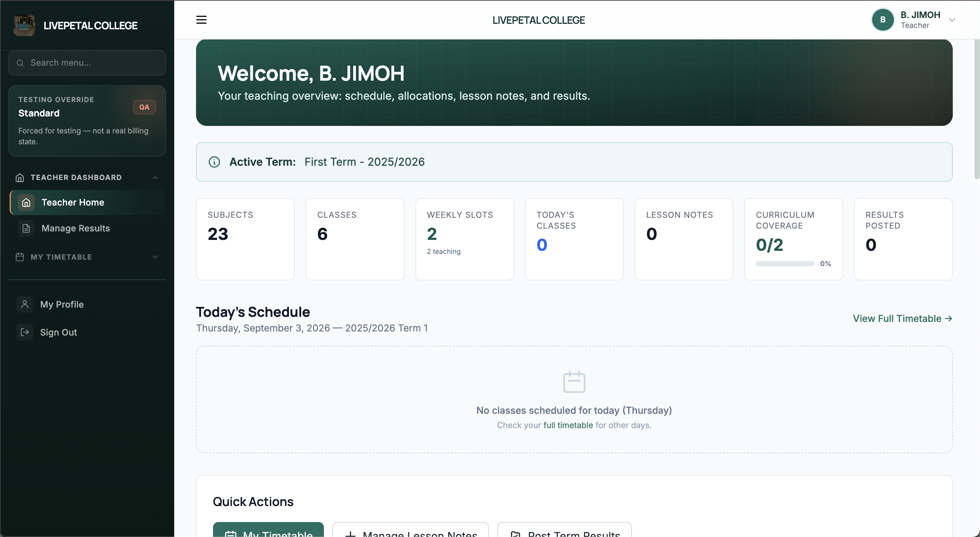Click the curriculum coverage progress bar
This screenshot has height=537, width=980.
(785, 264)
